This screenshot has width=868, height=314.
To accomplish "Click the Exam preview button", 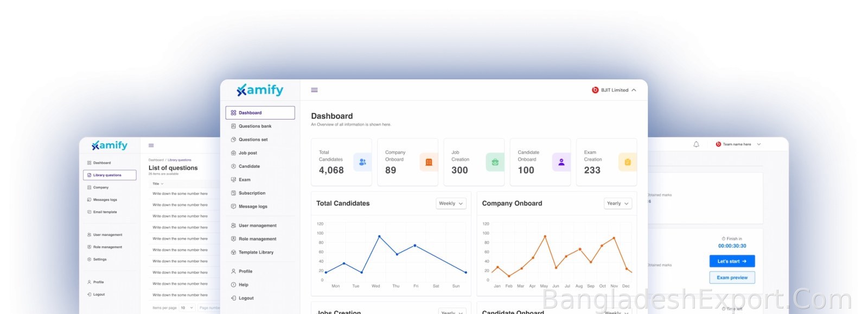I will (732, 278).
